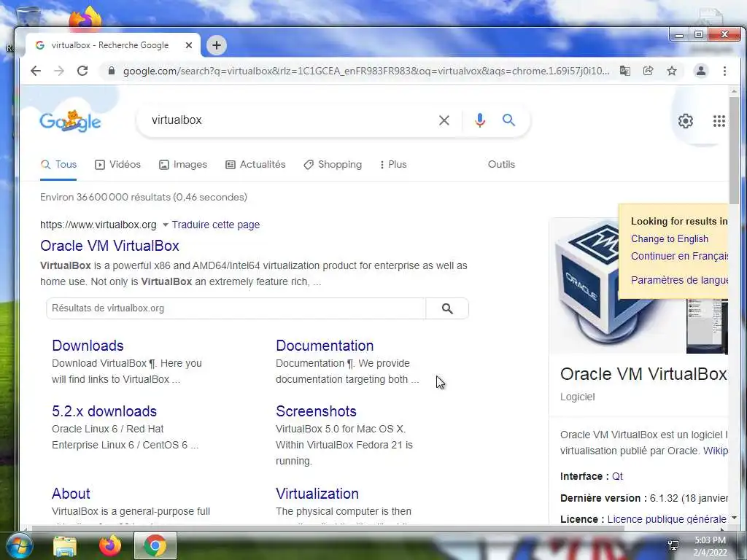Click the scroll down arrow
The width and height of the screenshot is (747, 560).
734,518
